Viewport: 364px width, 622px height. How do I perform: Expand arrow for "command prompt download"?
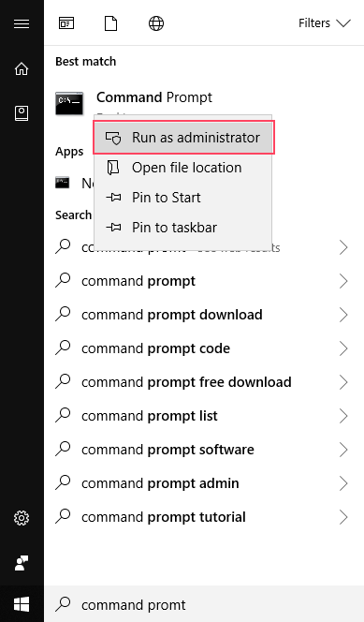tap(343, 315)
